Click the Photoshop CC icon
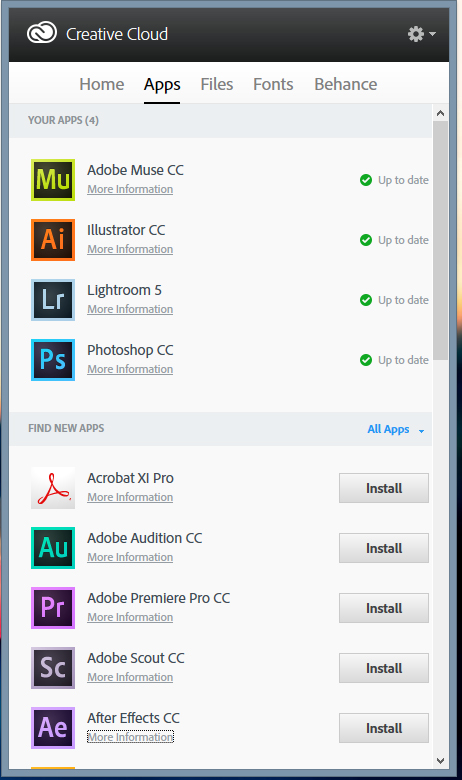The width and height of the screenshot is (462, 780). [x=53, y=360]
